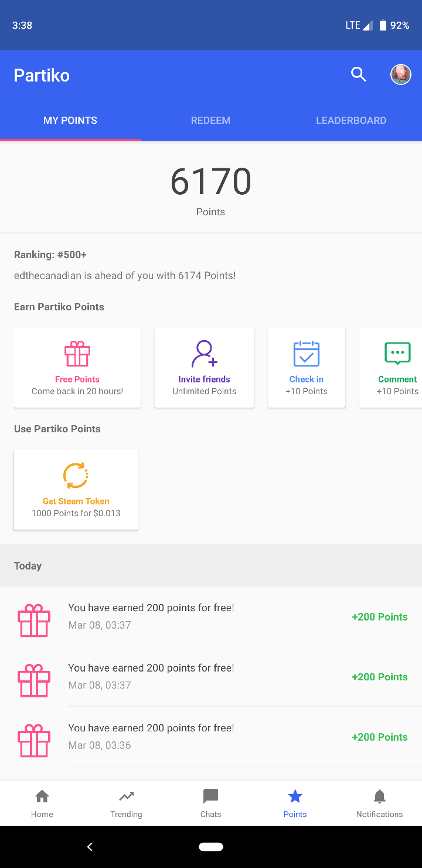Tap the Comment speech bubble icon
The image size is (422, 868).
[x=397, y=354]
